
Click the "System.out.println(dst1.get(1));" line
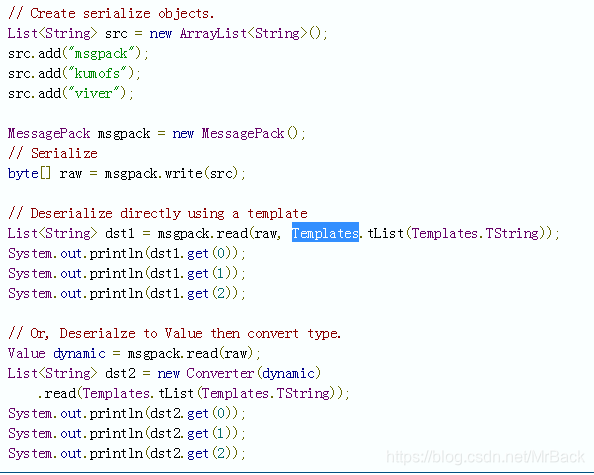127,273
